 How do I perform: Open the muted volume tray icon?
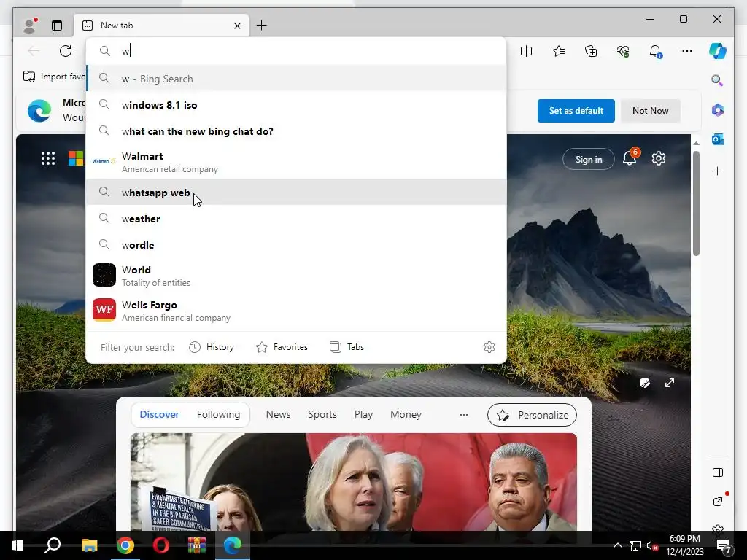coord(653,545)
